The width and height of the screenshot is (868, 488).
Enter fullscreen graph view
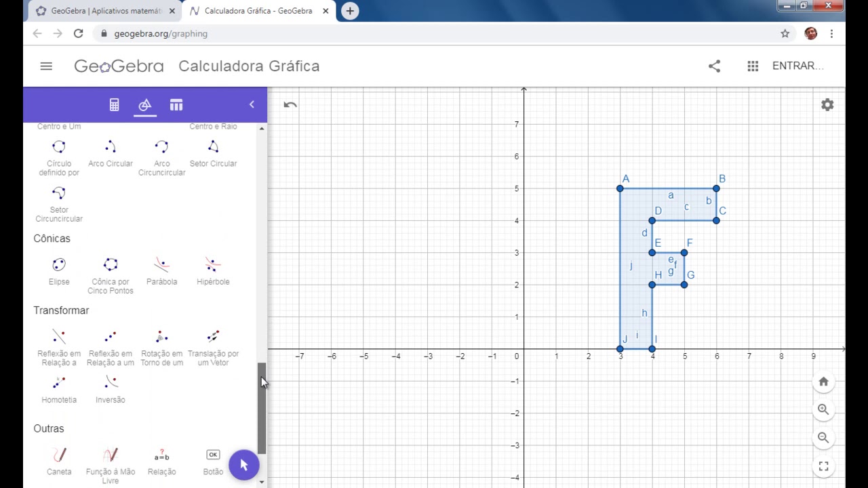[823, 466]
